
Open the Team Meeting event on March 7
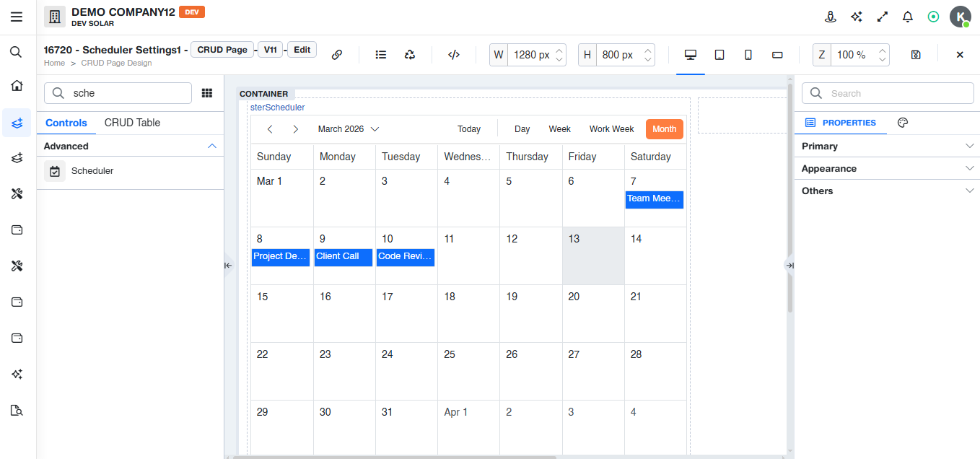tap(654, 199)
